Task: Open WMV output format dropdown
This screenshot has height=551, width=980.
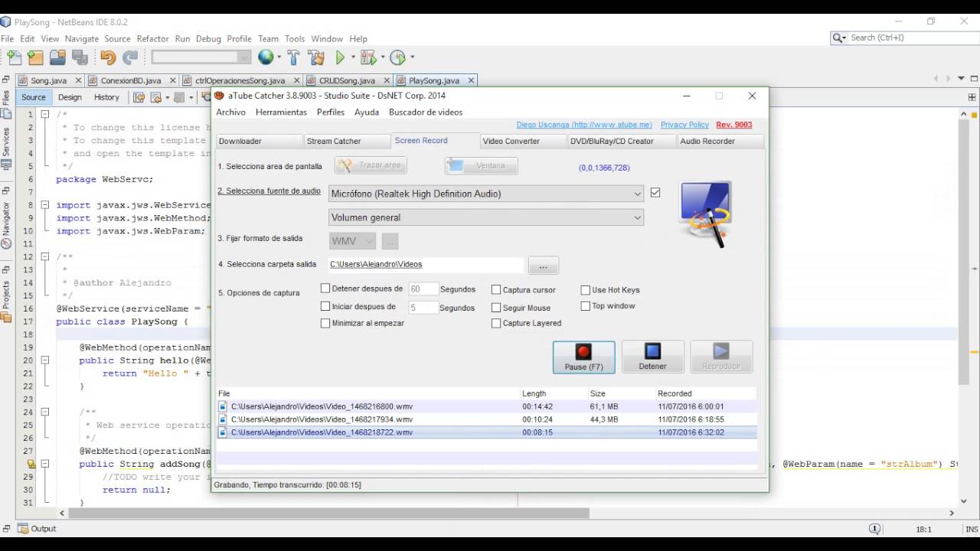Action: pos(352,241)
